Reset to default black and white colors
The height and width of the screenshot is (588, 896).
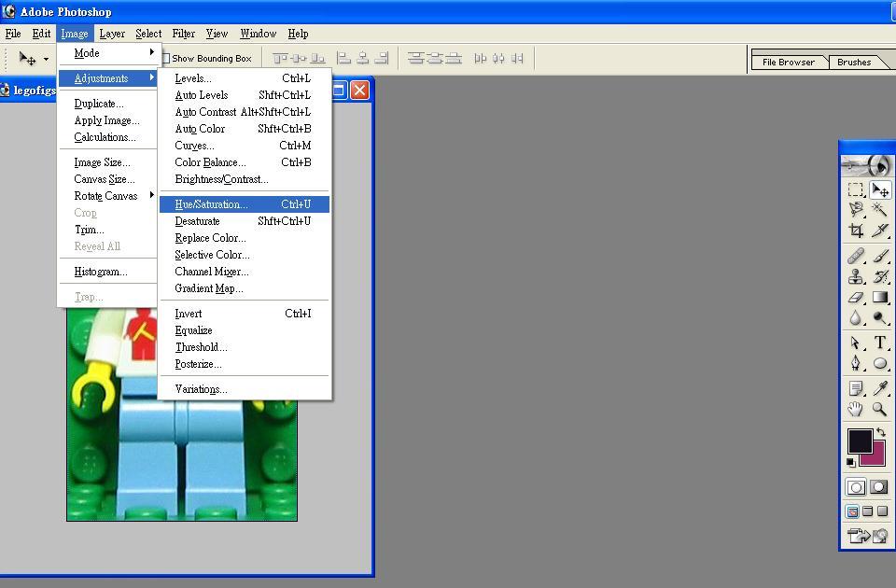(851, 462)
